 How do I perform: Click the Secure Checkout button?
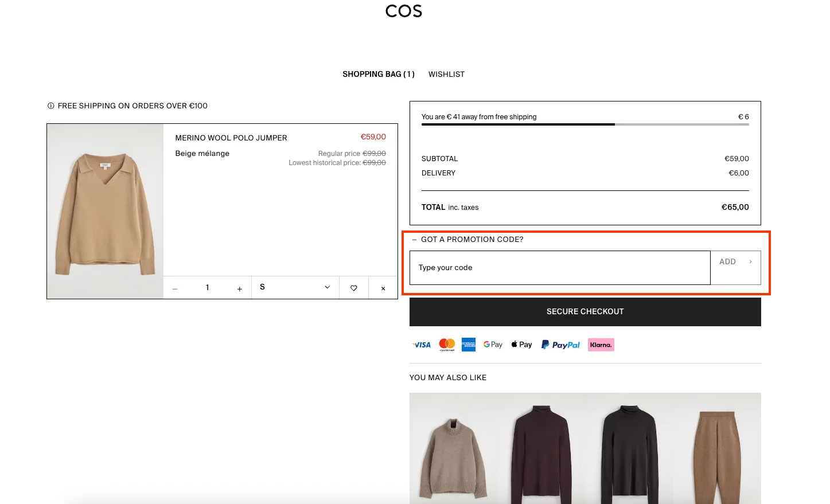click(x=584, y=311)
